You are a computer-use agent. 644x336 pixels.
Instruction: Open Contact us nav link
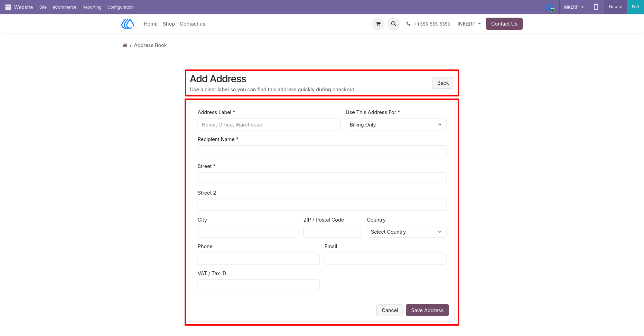coord(193,24)
